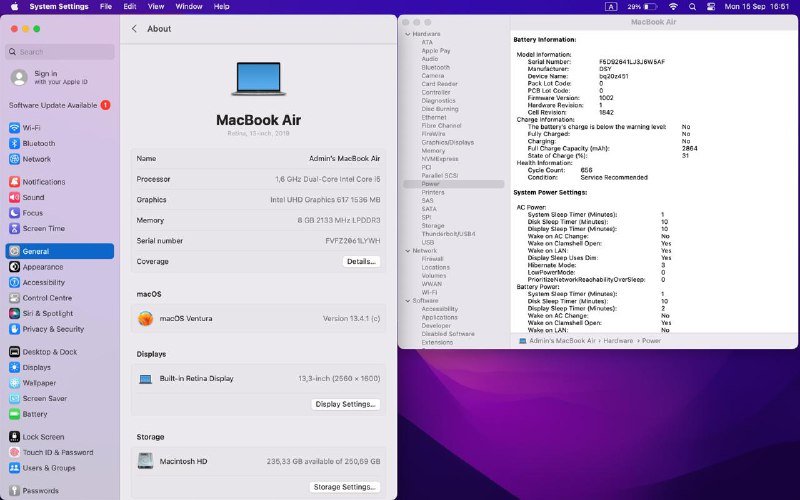Open Wallpaper settings in sidebar
Viewport: 800px width, 500px height.
click(32, 383)
